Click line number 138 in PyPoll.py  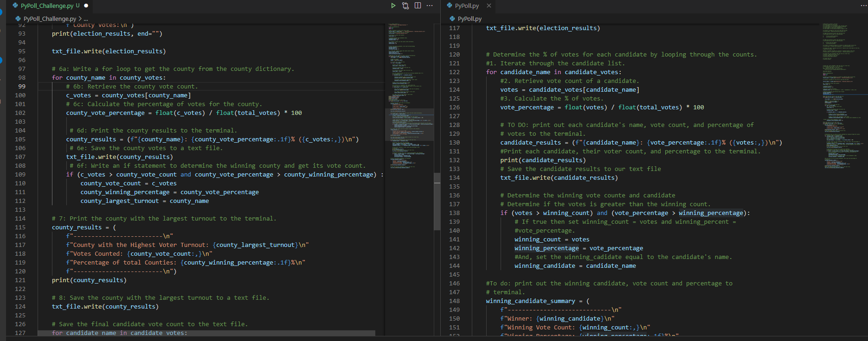tap(454, 213)
